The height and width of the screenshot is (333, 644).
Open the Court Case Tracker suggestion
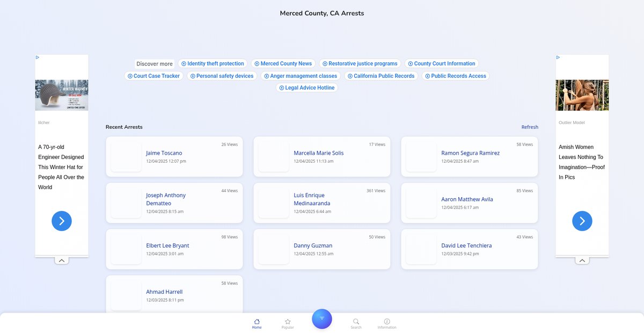(x=153, y=76)
